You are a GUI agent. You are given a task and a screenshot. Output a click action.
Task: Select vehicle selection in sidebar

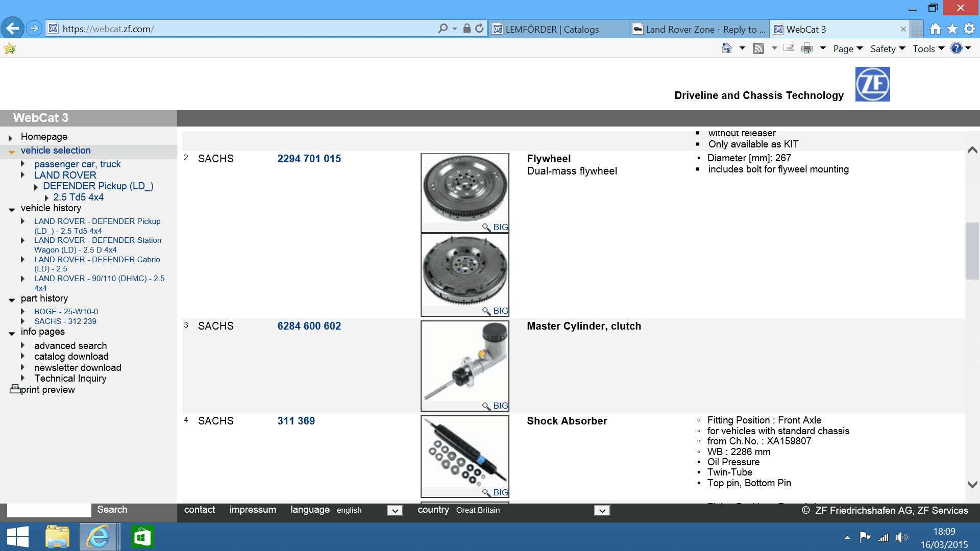tap(56, 151)
